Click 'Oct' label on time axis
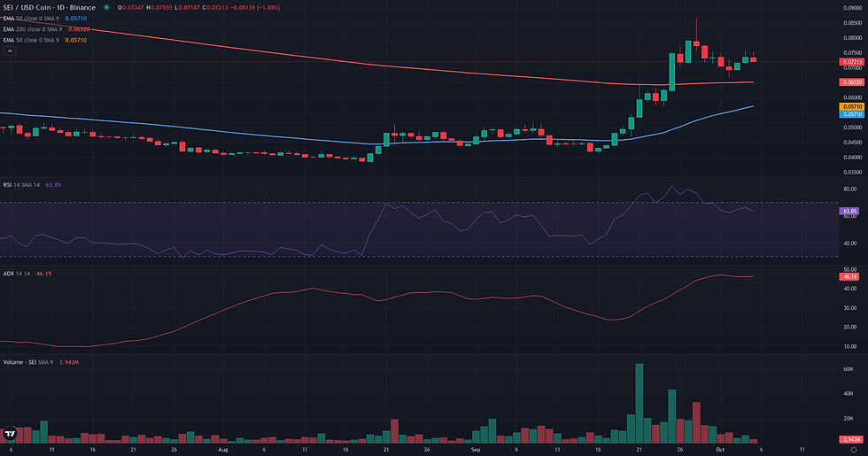Screen dimensions: 868x456 pos(720,450)
